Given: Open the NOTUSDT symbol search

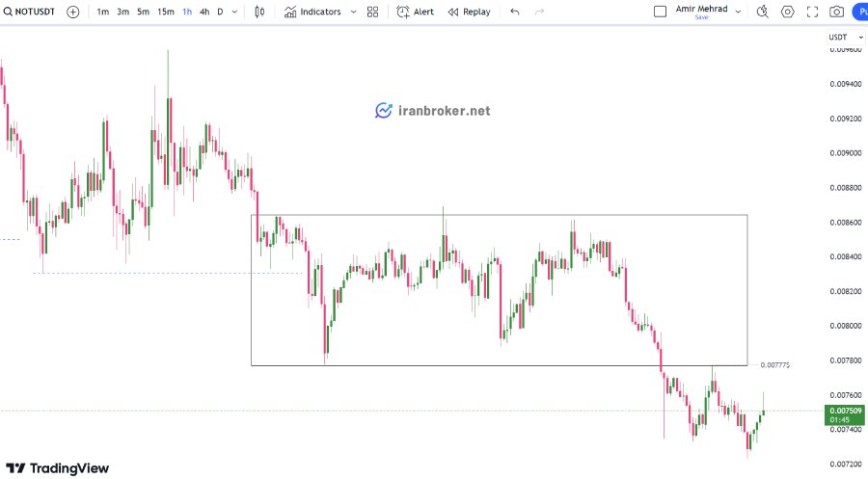Looking at the screenshot, I should (29, 12).
